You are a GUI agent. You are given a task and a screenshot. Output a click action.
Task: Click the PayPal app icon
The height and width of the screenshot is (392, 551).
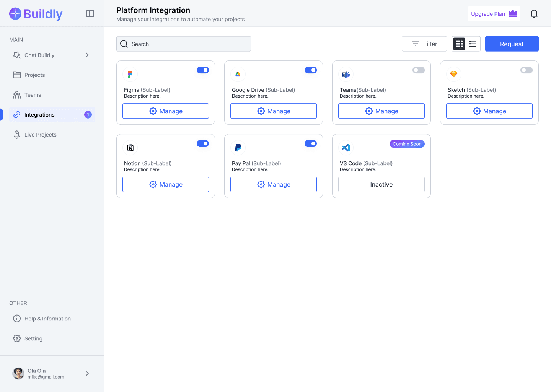[x=238, y=148]
